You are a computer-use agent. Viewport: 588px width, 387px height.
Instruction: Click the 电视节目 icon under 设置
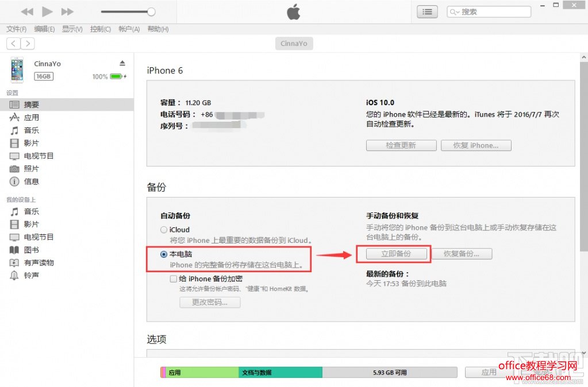point(14,156)
